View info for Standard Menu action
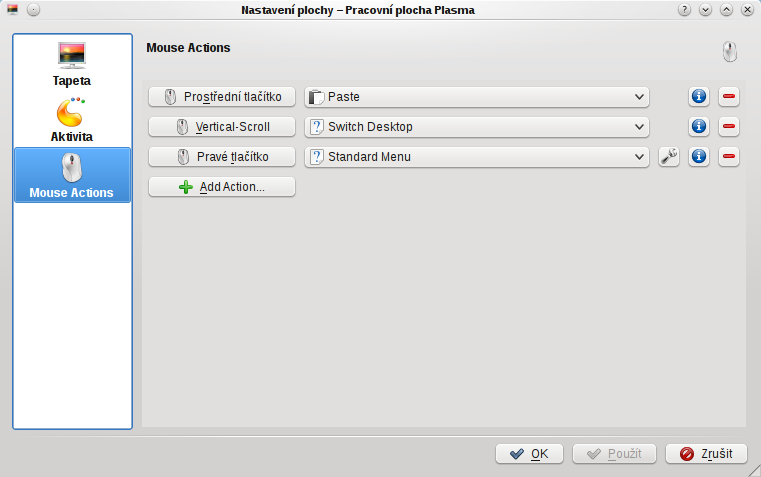 click(x=699, y=157)
